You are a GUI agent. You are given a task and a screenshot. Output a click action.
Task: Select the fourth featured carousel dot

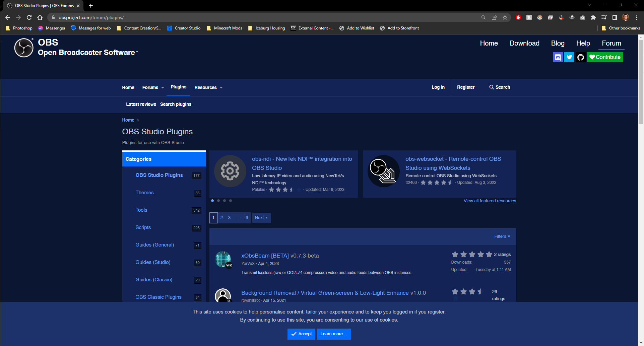coord(231,201)
